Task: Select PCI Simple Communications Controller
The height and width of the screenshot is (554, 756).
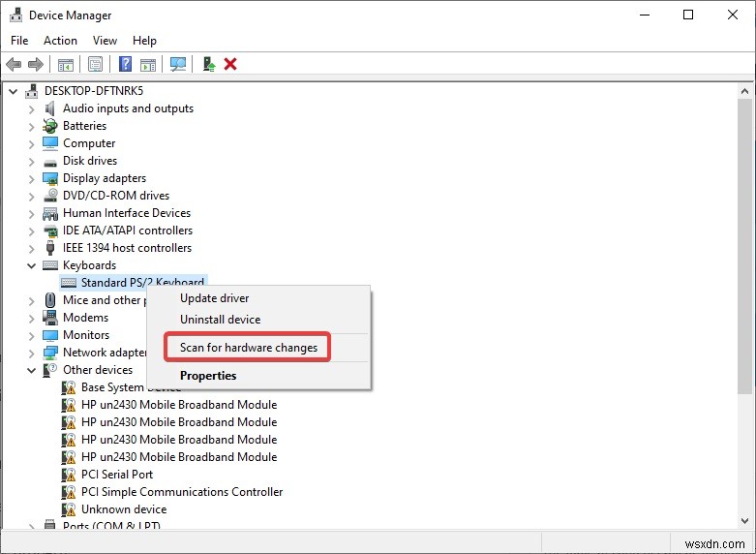Action: (182, 492)
